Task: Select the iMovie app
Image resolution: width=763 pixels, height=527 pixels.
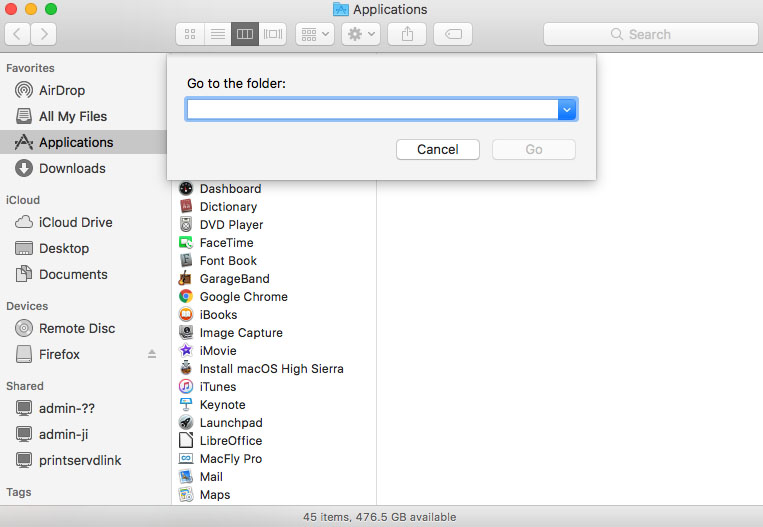Action: [x=218, y=351]
